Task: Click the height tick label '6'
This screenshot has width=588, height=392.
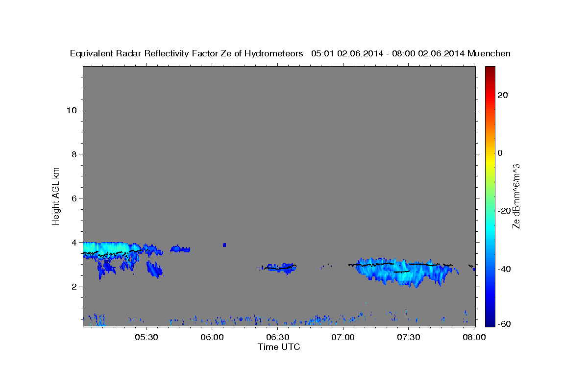Action: 73,198
